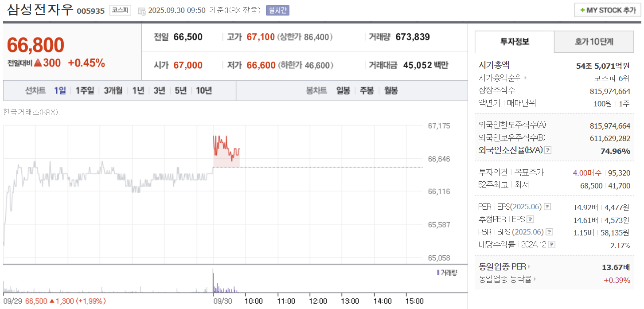View the 배당수익률 2024.12 help icon
This screenshot has height=309, width=644.
(551, 243)
